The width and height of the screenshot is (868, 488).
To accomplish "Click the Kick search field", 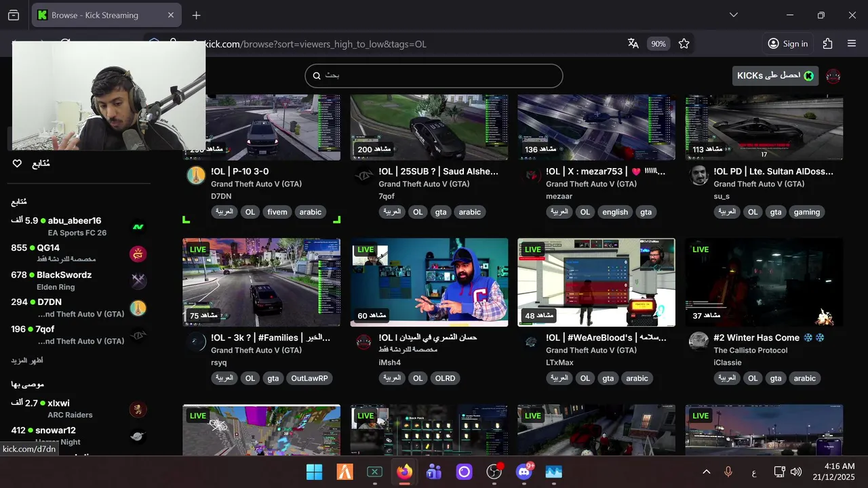I will (434, 76).
